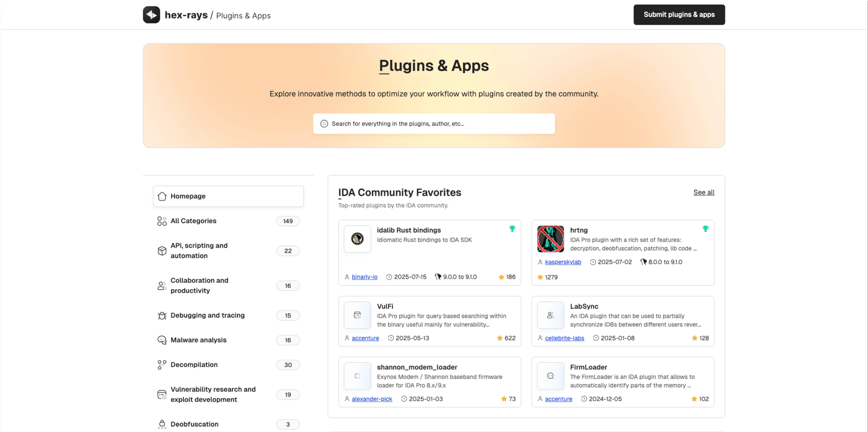Click the hrtng plugin thumbnail
Viewport: 868px width, 432px height.
[x=550, y=239]
